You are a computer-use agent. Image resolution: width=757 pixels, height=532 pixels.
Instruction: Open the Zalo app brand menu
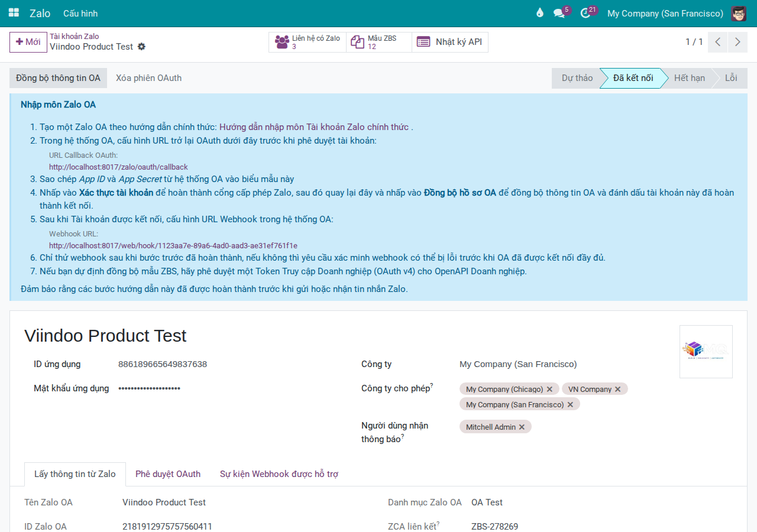pos(40,13)
